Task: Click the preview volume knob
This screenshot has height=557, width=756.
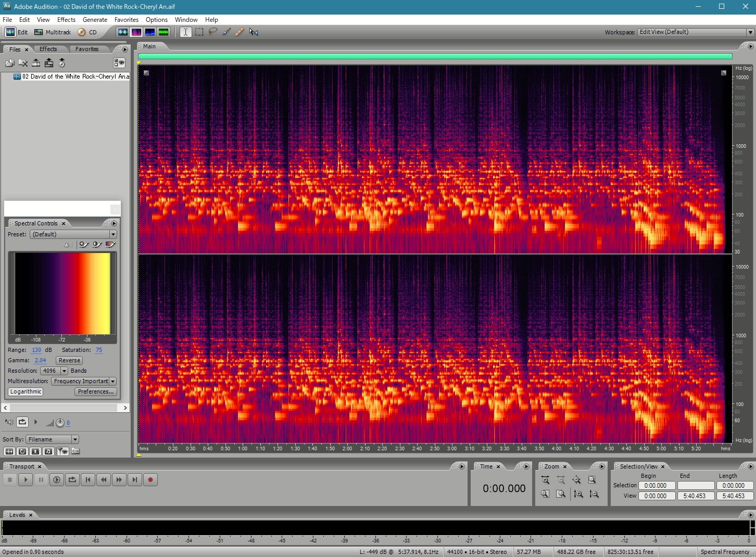Action: coord(60,423)
